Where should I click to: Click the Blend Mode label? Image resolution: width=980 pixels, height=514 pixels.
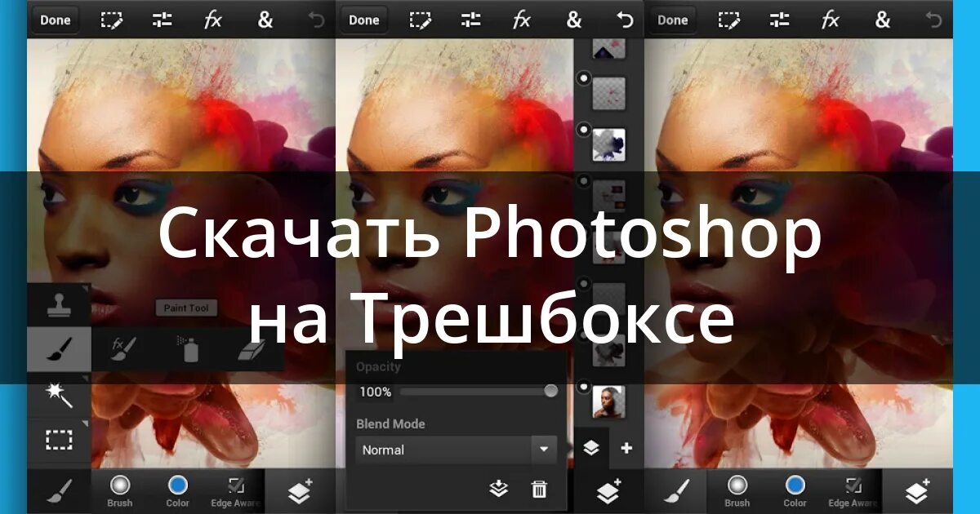pyautogui.click(x=390, y=423)
